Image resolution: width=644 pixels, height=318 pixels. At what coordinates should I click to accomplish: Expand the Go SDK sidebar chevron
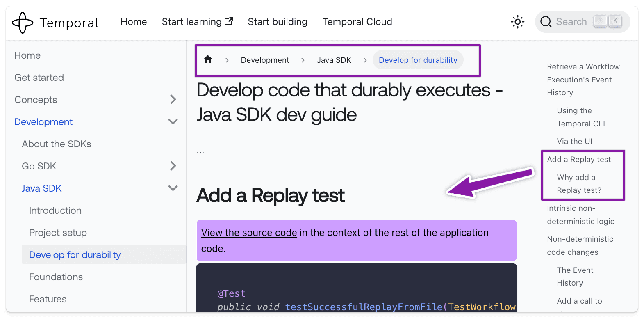[x=173, y=166]
